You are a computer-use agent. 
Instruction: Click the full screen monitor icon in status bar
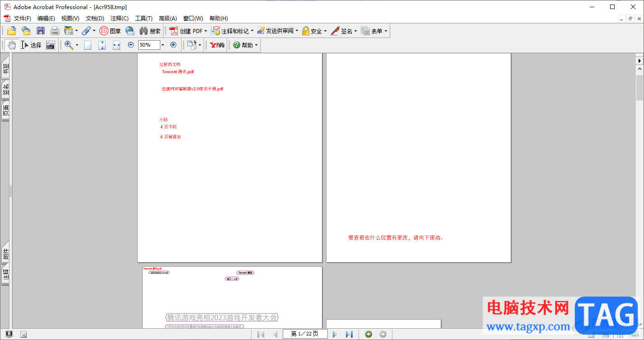9,334
